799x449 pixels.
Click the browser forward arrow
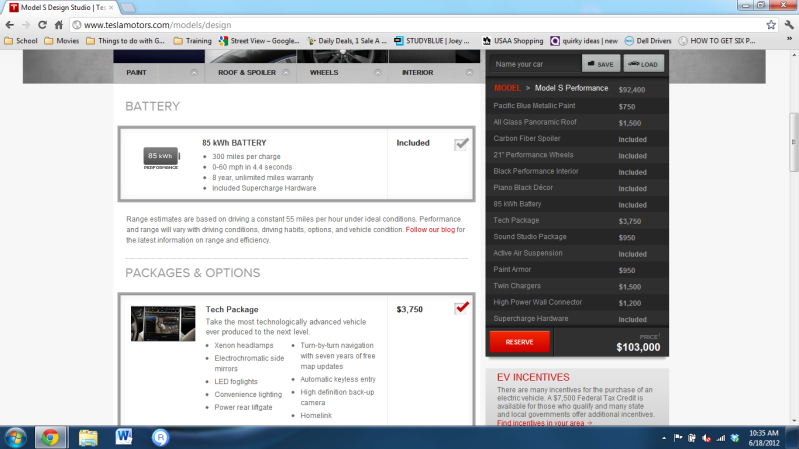[25, 24]
